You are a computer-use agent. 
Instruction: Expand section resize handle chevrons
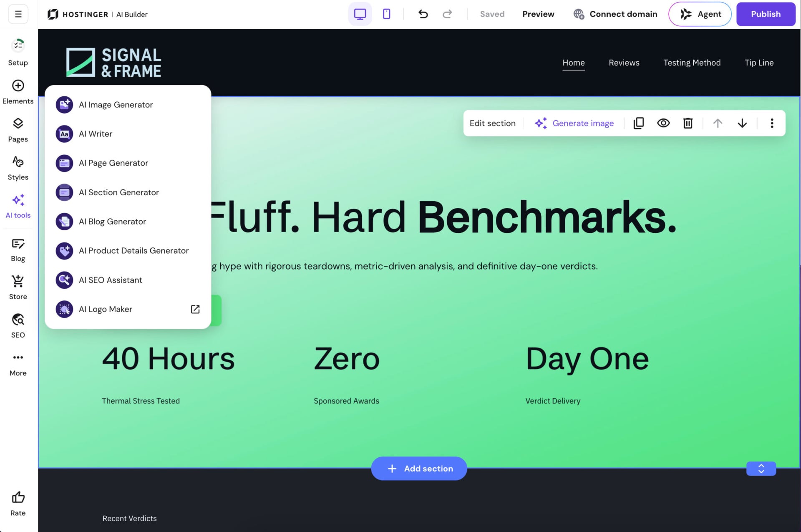pyautogui.click(x=761, y=469)
